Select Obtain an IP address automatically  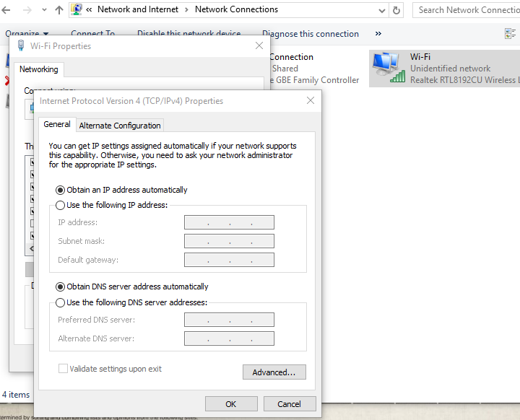point(121,190)
